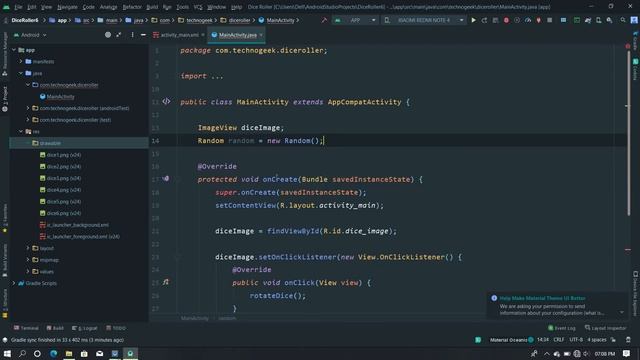The image size is (640, 360).
Task: Open the TODO tool window
Action: pos(116,328)
